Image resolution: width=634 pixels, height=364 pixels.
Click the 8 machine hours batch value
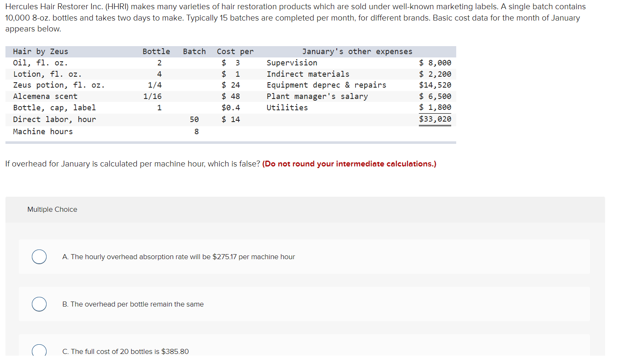pos(197,132)
